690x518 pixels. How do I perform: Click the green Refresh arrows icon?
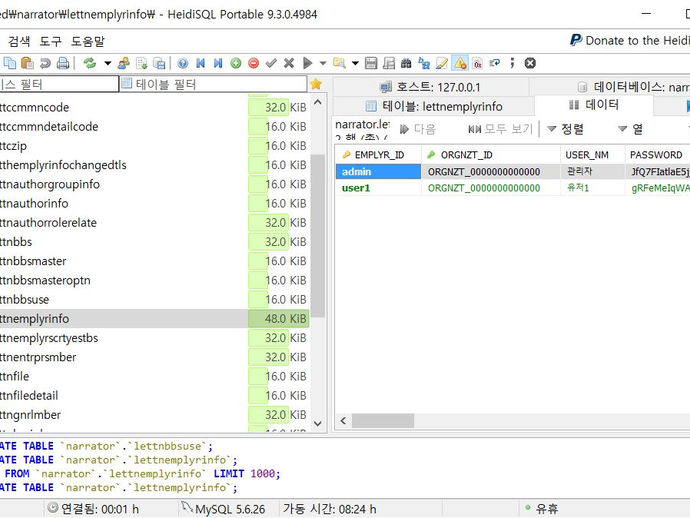point(90,63)
